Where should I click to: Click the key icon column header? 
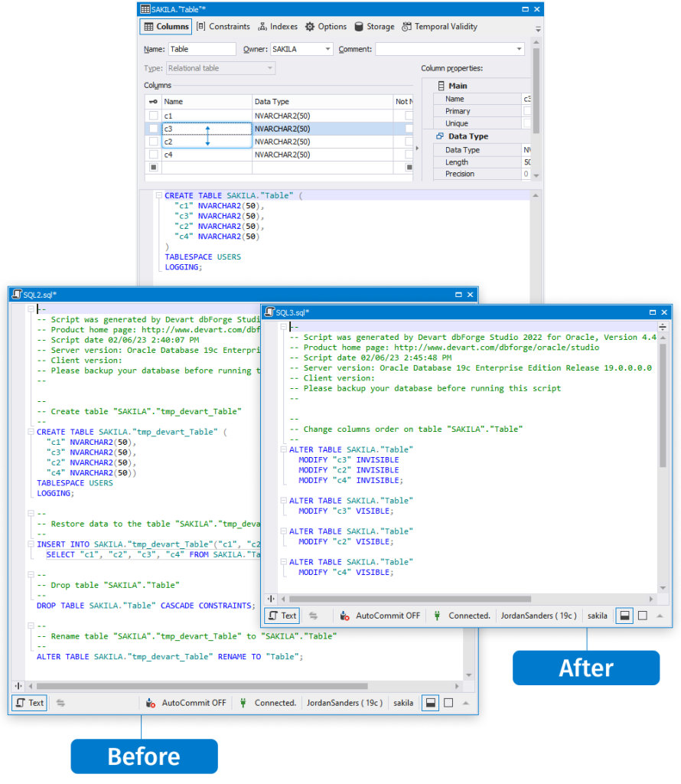(153, 102)
